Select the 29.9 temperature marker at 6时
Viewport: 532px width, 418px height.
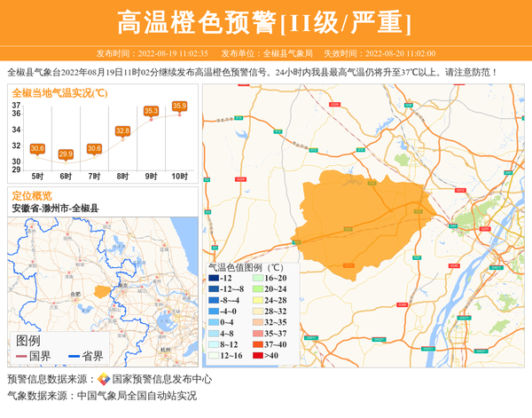point(66,154)
